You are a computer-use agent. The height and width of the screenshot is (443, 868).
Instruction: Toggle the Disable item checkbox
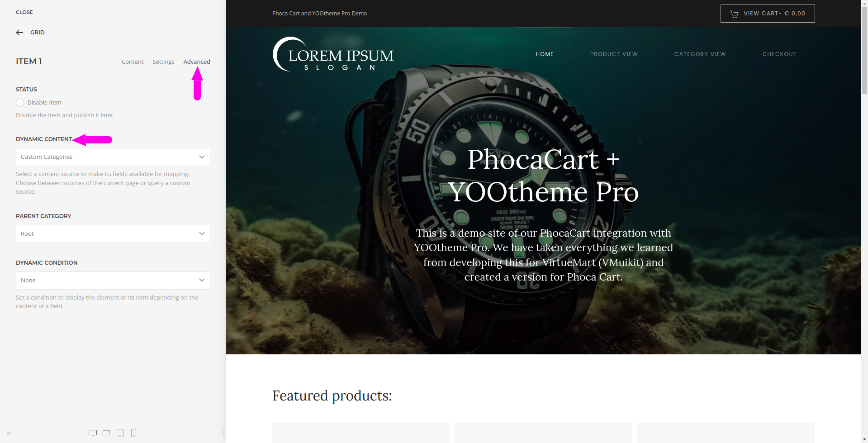20,103
